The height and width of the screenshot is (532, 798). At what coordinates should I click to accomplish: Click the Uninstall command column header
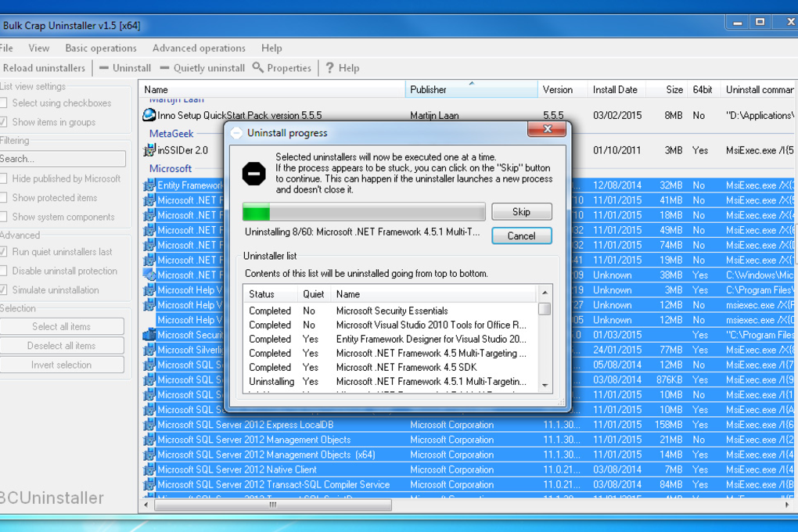point(758,89)
